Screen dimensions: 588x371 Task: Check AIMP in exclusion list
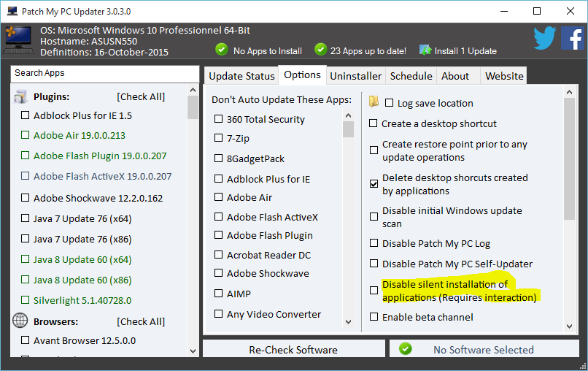pos(218,293)
